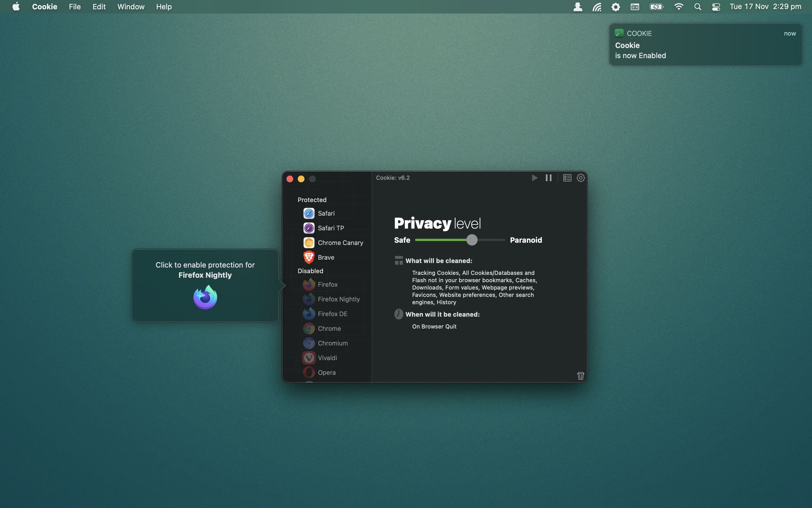Click the person silhouette menu bar icon
812x508 pixels.
(x=577, y=7)
